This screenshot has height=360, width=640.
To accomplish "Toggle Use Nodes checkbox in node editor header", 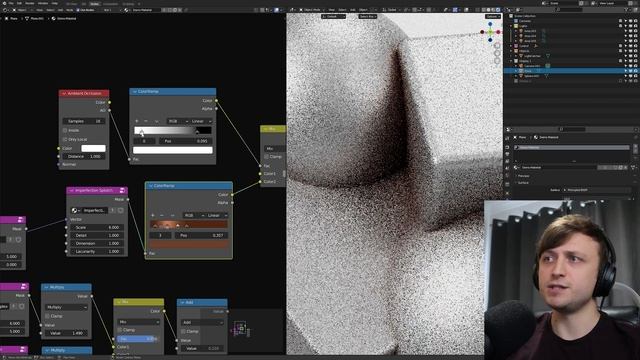I will 78,10.
